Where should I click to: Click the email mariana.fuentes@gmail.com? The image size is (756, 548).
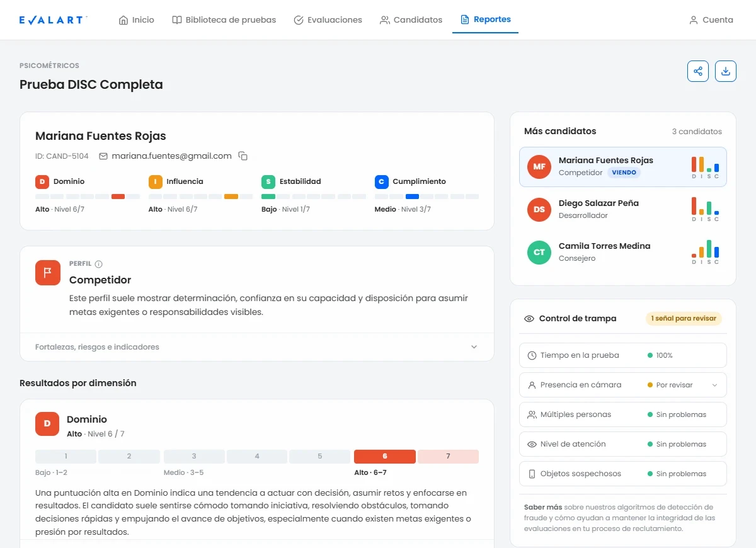click(x=171, y=156)
